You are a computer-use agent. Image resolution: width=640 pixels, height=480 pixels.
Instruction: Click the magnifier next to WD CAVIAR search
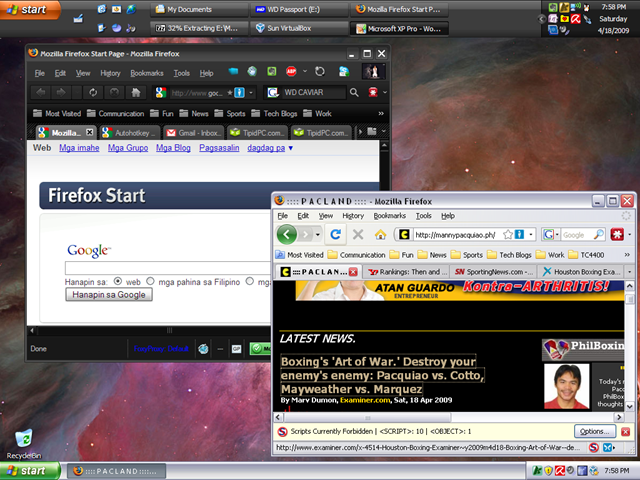pos(354,93)
